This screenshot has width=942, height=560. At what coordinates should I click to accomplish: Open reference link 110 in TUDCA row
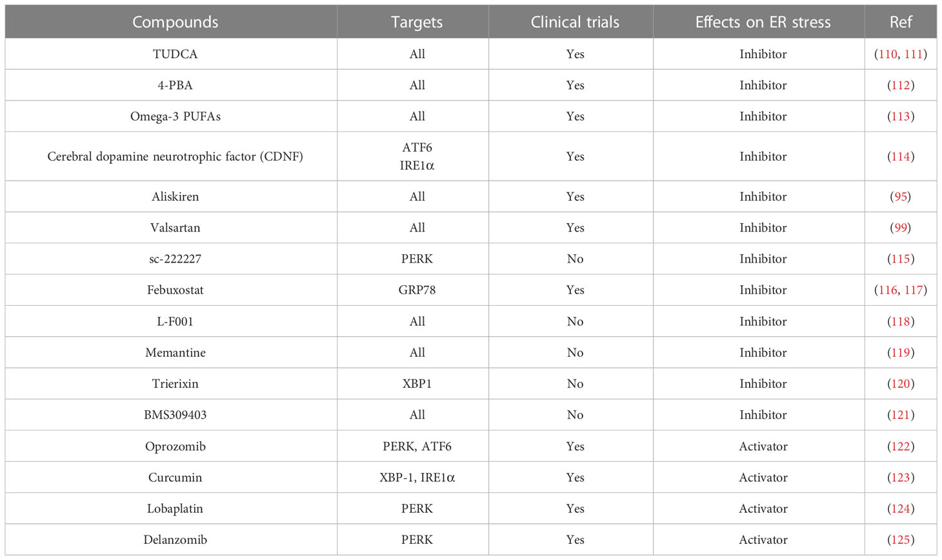(x=888, y=54)
